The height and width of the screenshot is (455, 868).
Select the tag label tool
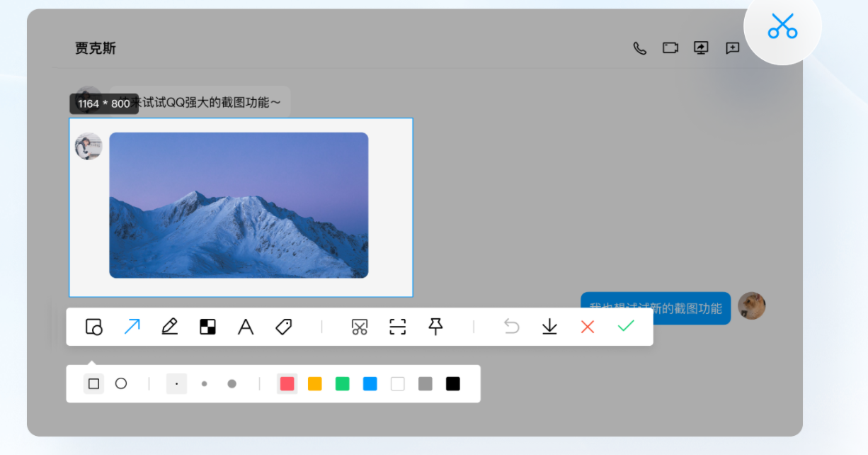(x=284, y=327)
